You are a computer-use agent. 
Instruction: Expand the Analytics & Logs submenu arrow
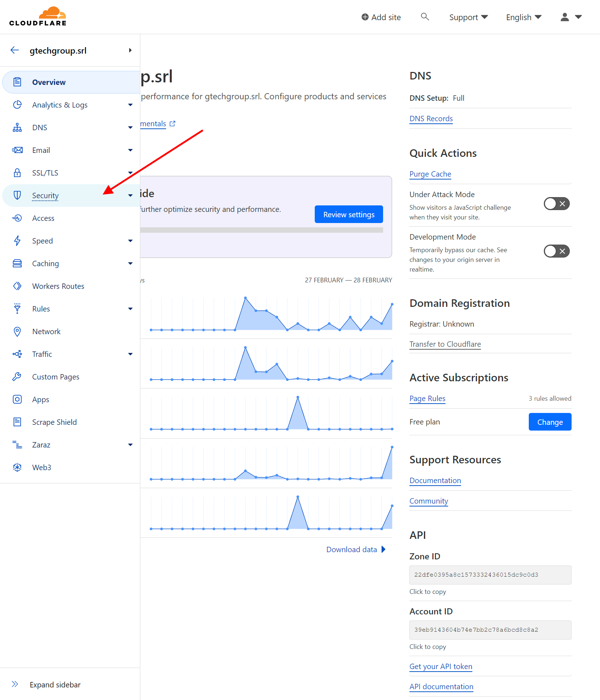coord(130,105)
